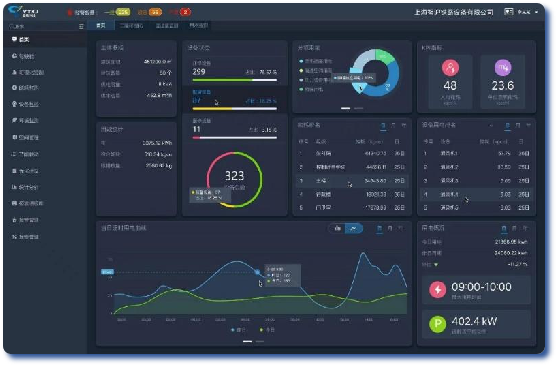Switch trend chart to line chart view
Viewport: 557px width, 365px height.
click(x=353, y=228)
